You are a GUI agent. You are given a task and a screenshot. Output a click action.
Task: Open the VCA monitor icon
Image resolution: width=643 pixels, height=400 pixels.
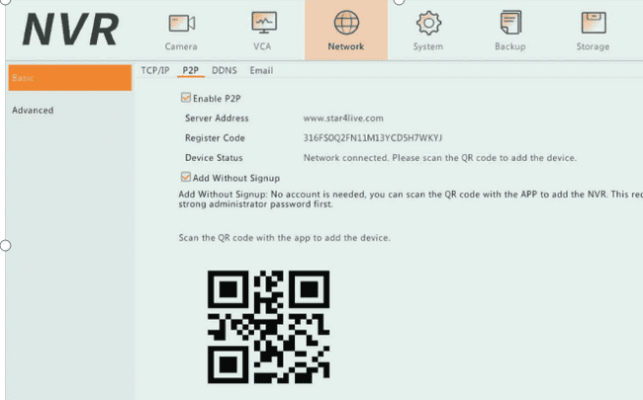263,22
